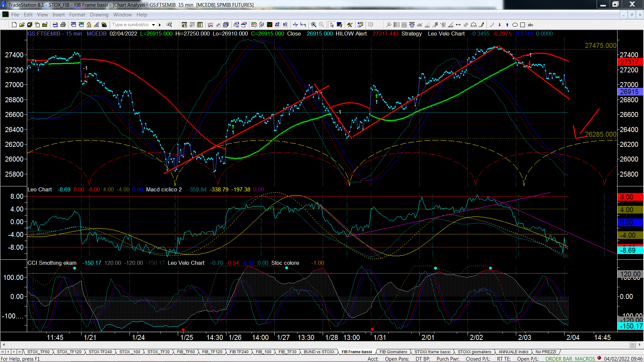The height and width of the screenshot is (362, 644).
Task: Switch to the STOX TF240 tab
Action: click(100, 352)
